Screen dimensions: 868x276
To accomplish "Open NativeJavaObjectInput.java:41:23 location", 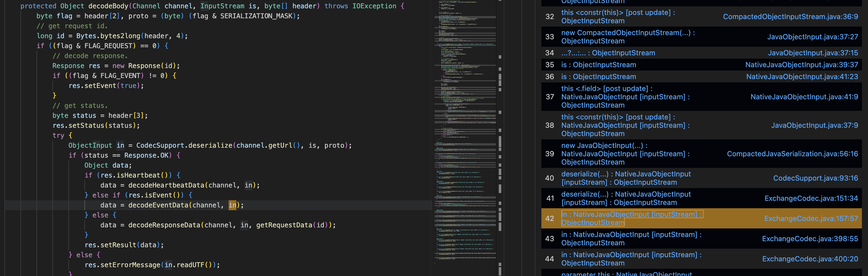I will (x=802, y=77).
